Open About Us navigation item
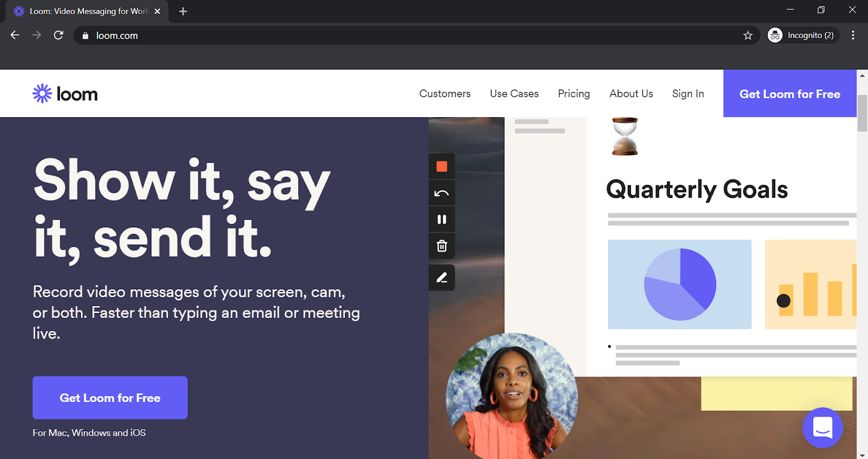 coord(631,94)
